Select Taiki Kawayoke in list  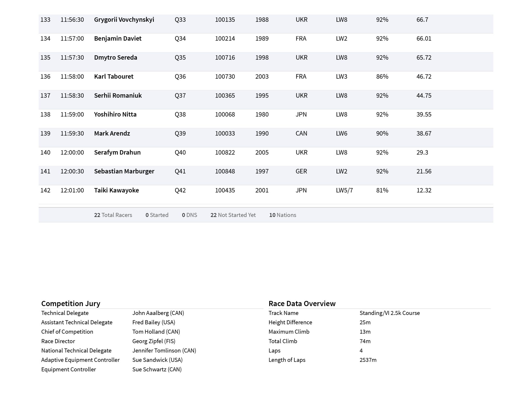click(116, 190)
